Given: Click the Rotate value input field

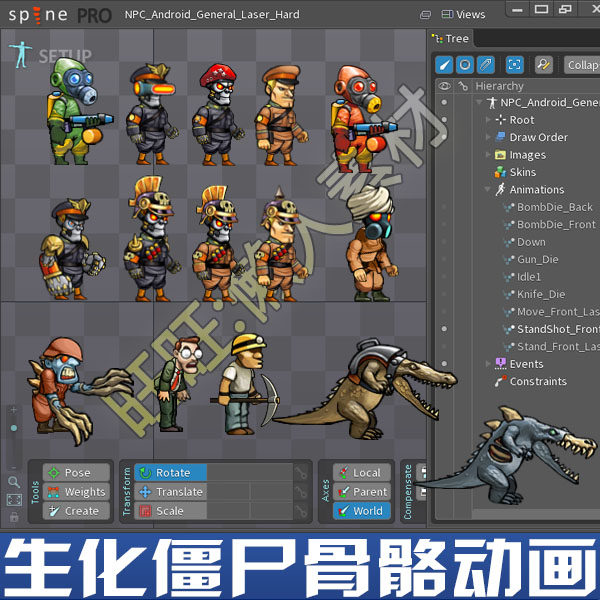Looking at the screenshot, I should [x=250, y=473].
